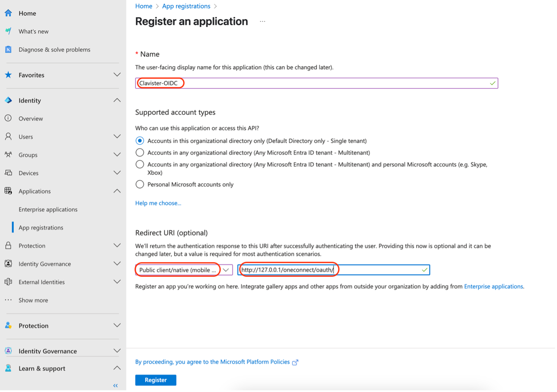Click the Help me choose link
Viewport: 557px width, 392px height.
coord(158,203)
